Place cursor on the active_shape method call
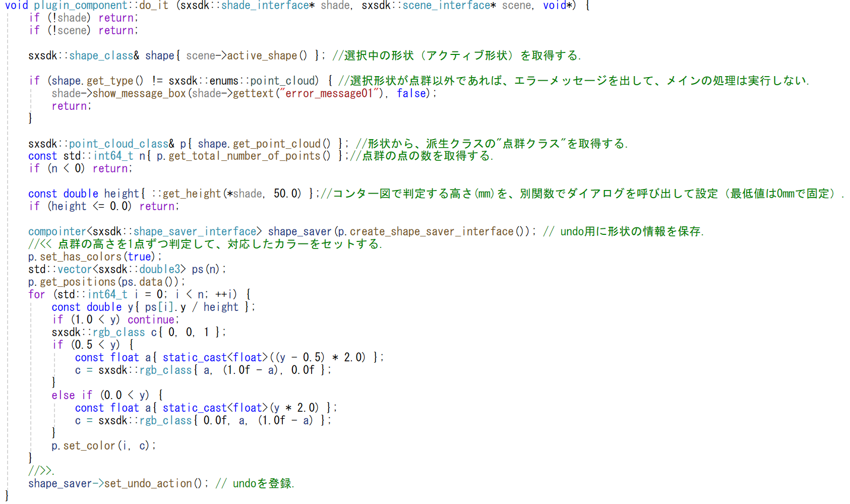 (262, 55)
